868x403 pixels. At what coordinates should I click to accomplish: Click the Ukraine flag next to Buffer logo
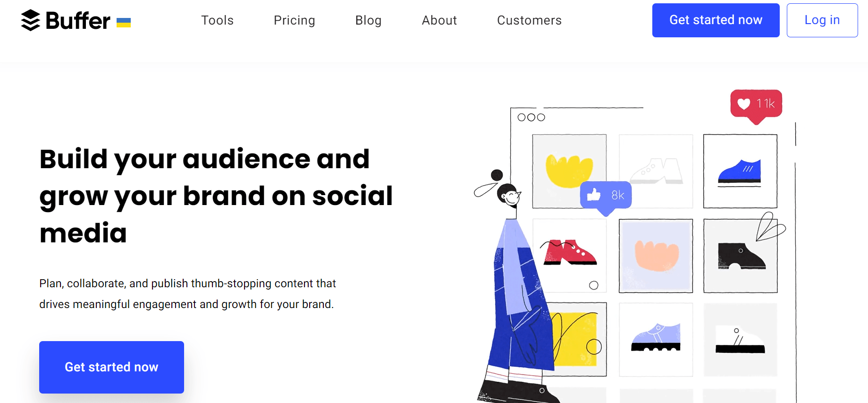pyautogui.click(x=124, y=21)
